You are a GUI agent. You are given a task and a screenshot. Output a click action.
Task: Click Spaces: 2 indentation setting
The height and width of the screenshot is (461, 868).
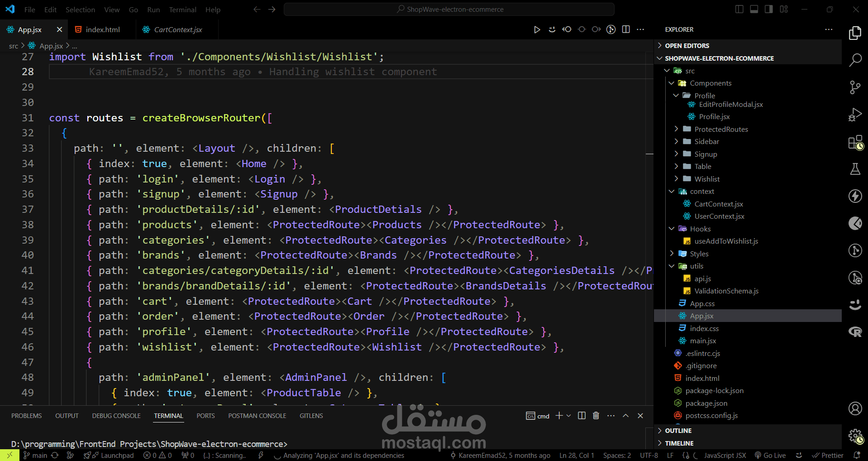click(617, 456)
